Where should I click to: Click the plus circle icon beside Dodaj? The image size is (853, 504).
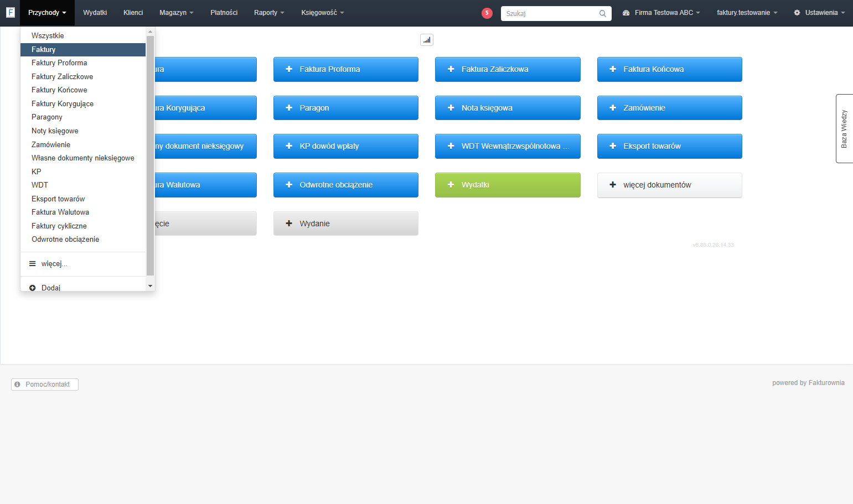pos(33,288)
